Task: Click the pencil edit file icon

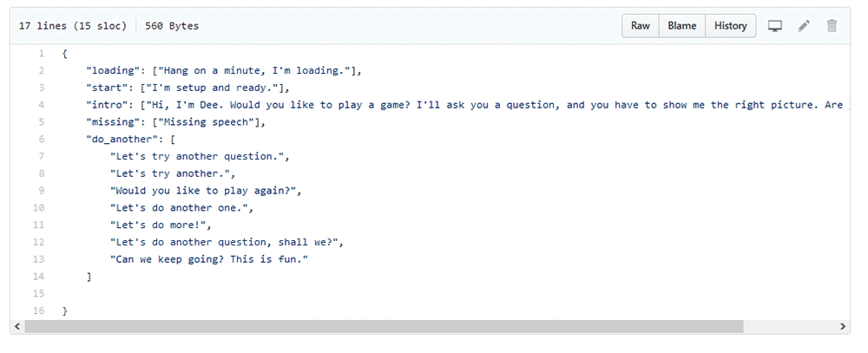Action: (x=804, y=25)
